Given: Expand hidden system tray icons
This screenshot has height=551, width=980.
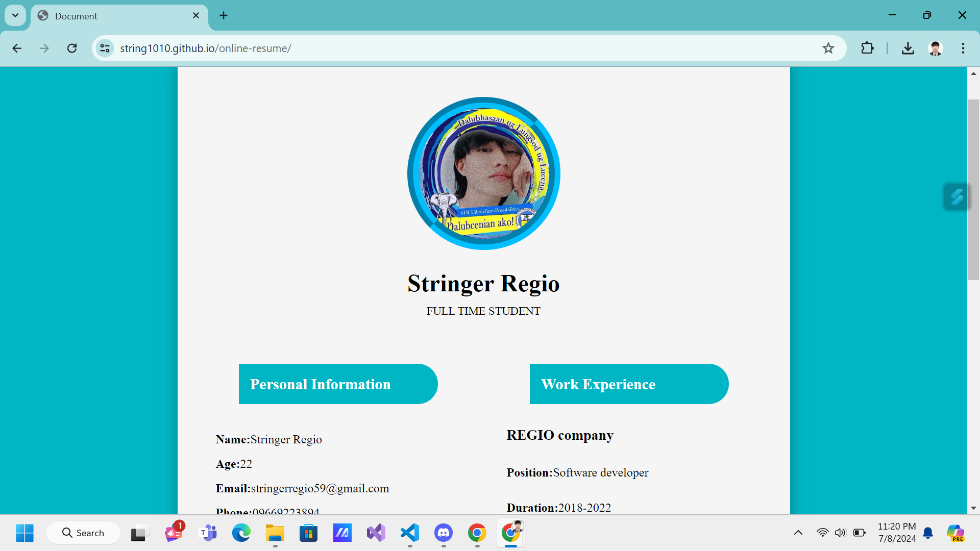Looking at the screenshot, I should pos(799,533).
